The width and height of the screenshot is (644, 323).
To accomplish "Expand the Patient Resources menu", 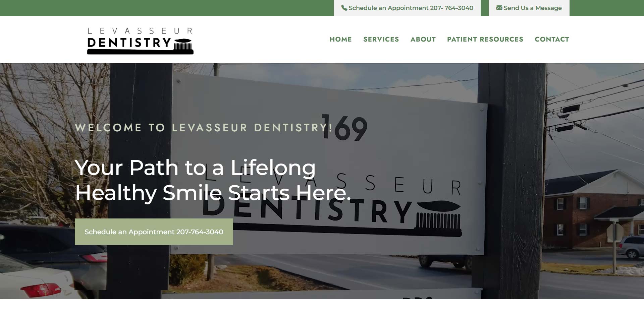I will pyautogui.click(x=485, y=39).
